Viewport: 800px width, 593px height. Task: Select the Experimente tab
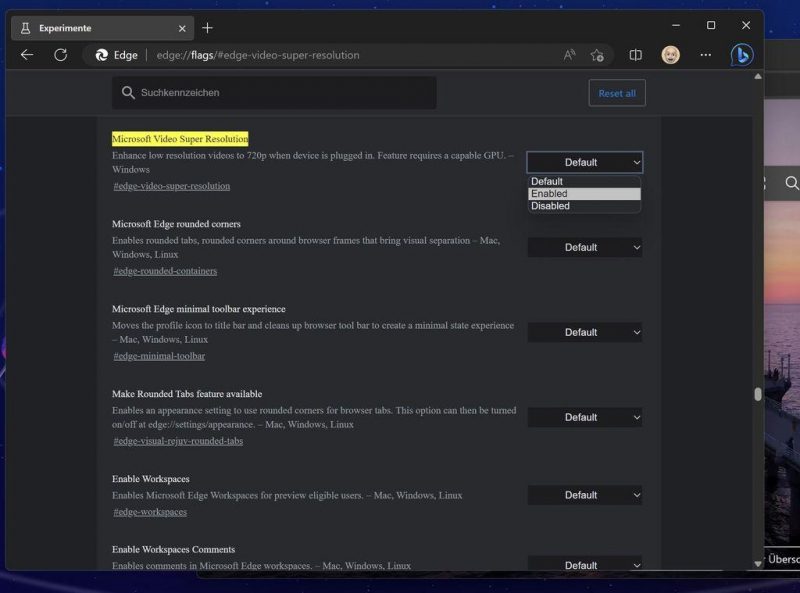[102, 28]
